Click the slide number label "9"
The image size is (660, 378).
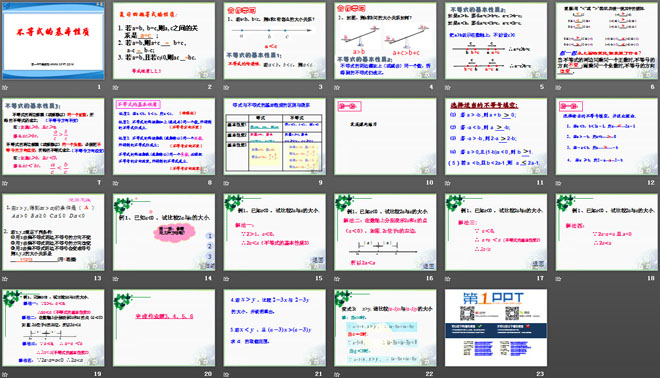[x=320, y=182]
